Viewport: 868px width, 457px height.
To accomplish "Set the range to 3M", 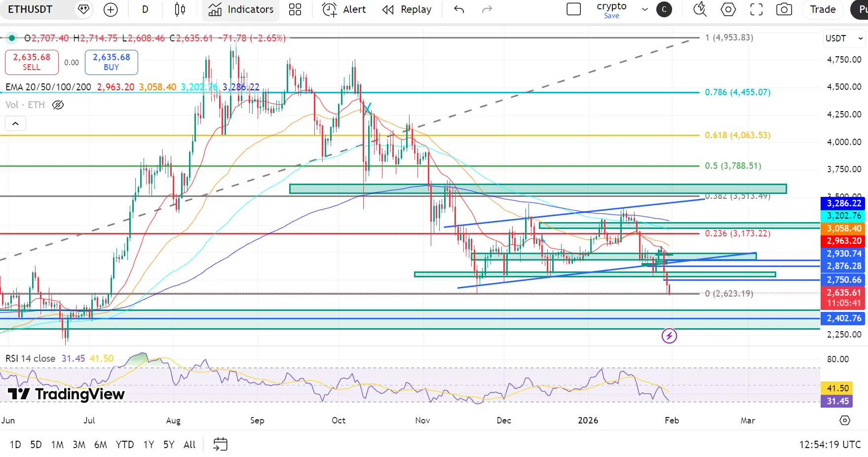I will tap(79, 445).
